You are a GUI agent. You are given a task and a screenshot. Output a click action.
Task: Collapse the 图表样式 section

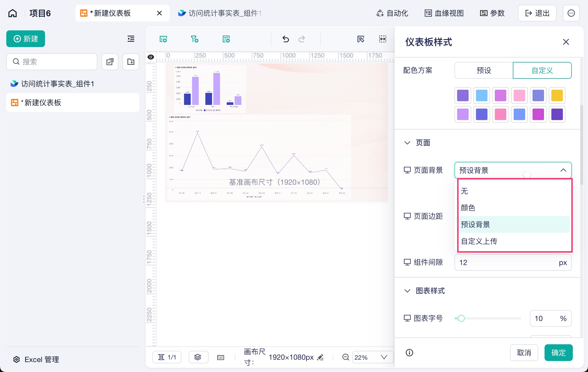pos(407,291)
